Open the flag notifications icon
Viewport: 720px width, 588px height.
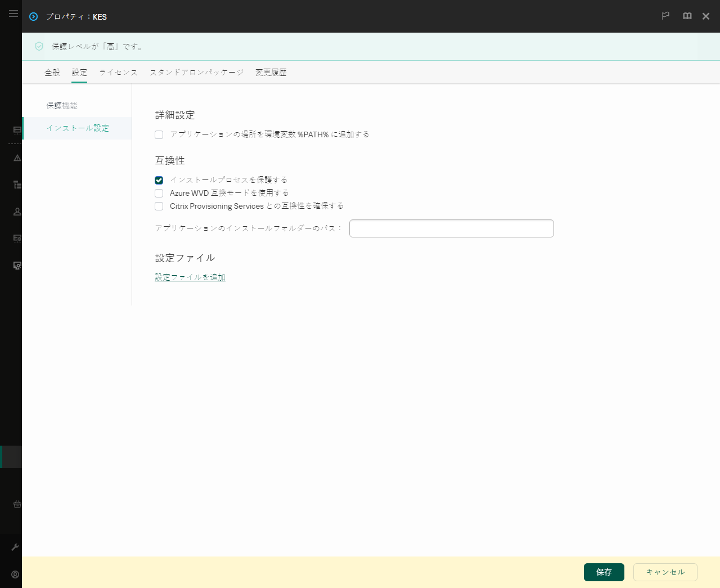click(x=665, y=16)
